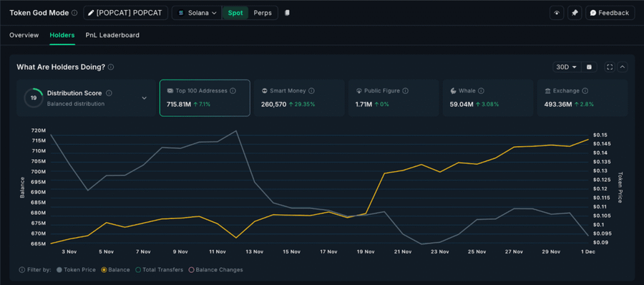This screenshot has height=285, width=644.
Task: Click the 1 Dec date axis label
Action: point(589,251)
